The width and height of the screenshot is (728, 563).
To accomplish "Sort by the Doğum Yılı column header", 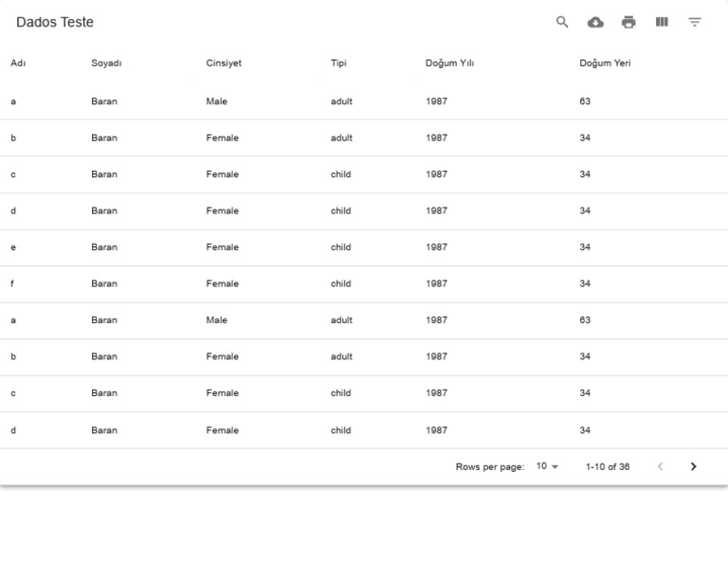I will 449,64.
